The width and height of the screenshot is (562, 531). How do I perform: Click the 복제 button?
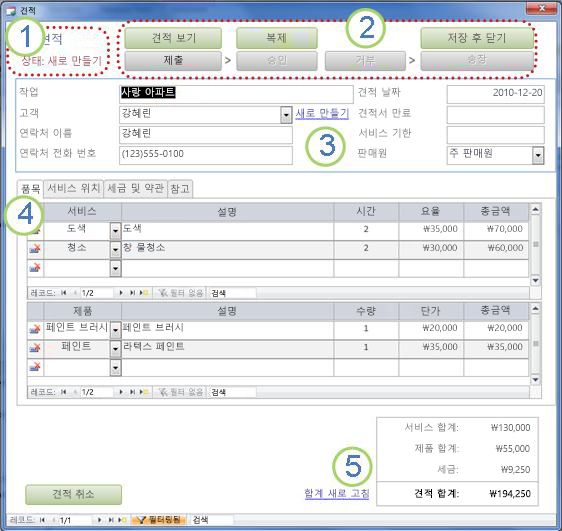(277, 38)
